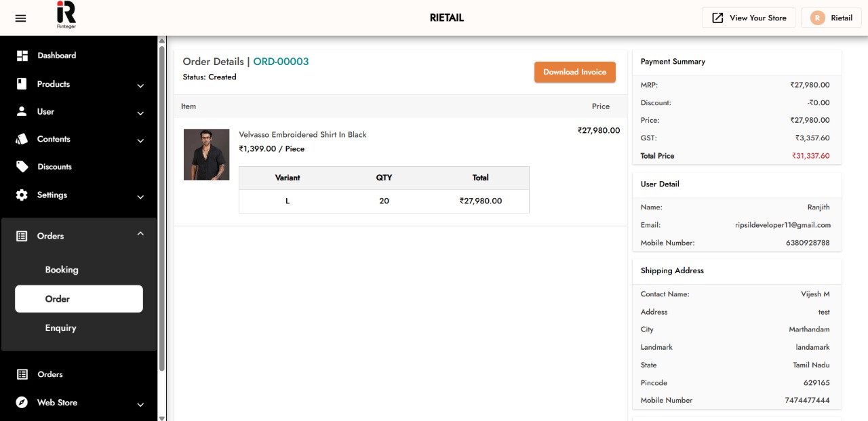Image resolution: width=868 pixels, height=421 pixels.
Task: Toggle the hamburger menu icon
Action: (20, 18)
